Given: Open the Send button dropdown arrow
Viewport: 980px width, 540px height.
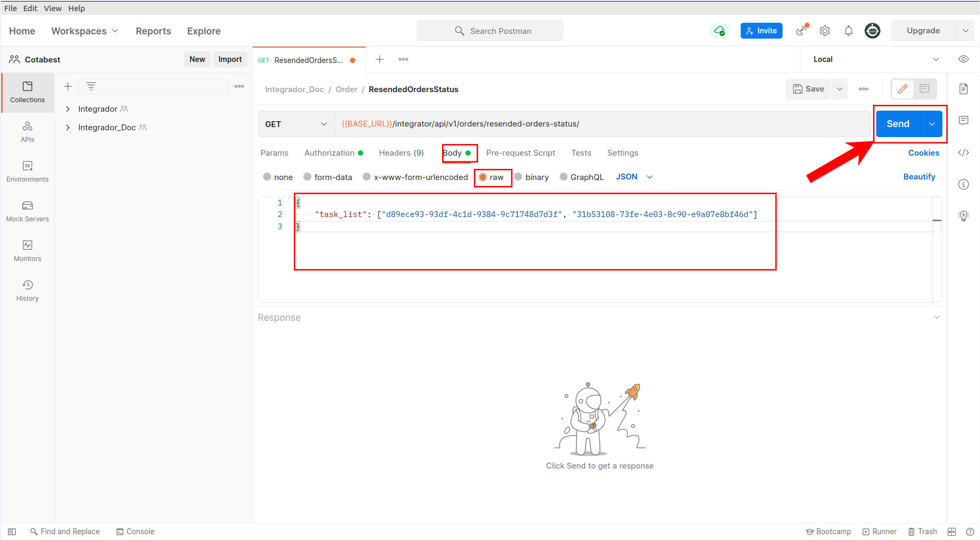Looking at the screenshot, I should pyautogui.click(x=931, y=124).
